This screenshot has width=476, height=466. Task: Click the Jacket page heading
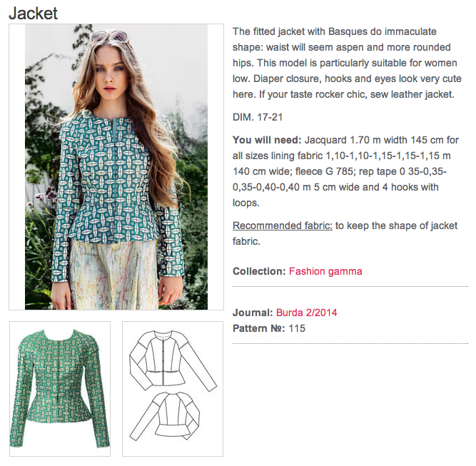[33, 14]
